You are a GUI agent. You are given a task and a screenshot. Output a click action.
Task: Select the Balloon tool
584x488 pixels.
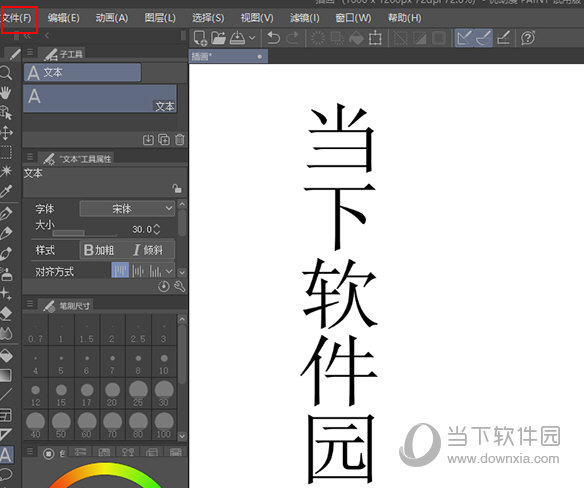point(6,475)
